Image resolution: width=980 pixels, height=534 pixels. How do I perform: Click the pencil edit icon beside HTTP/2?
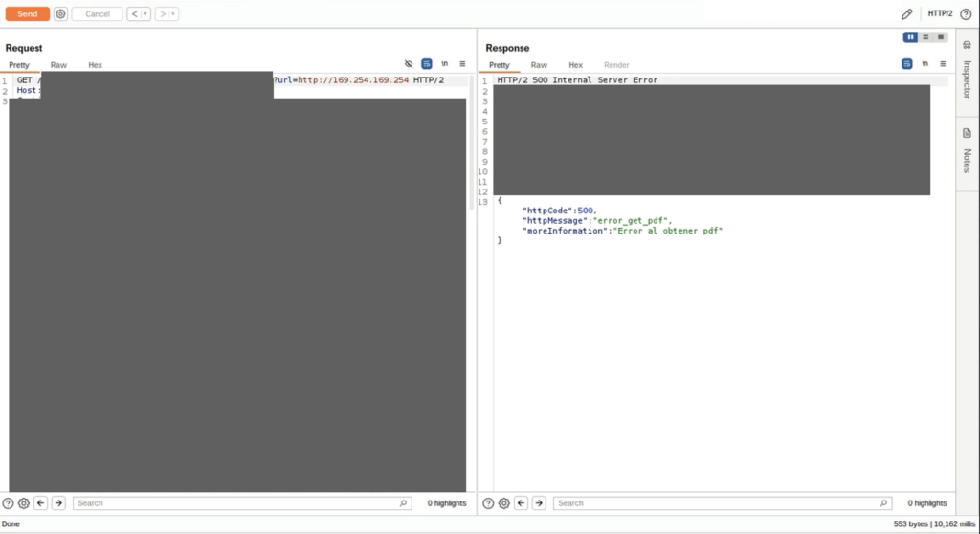(906, 14)
